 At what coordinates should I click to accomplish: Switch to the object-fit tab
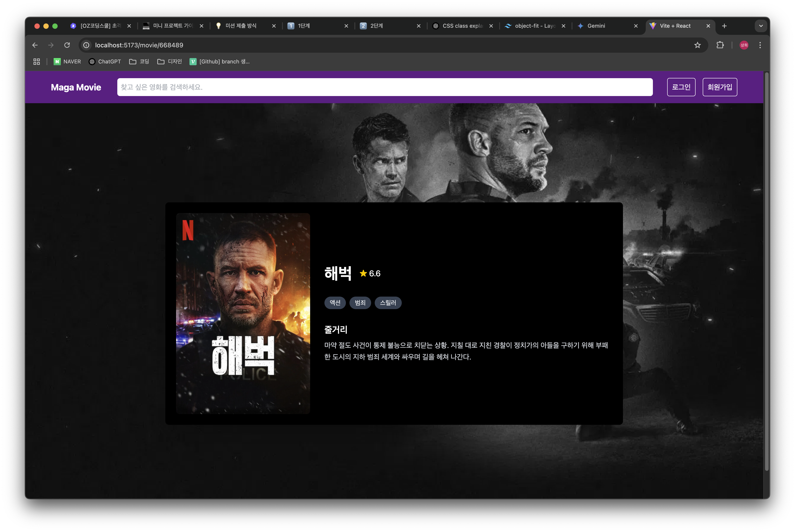530,26
